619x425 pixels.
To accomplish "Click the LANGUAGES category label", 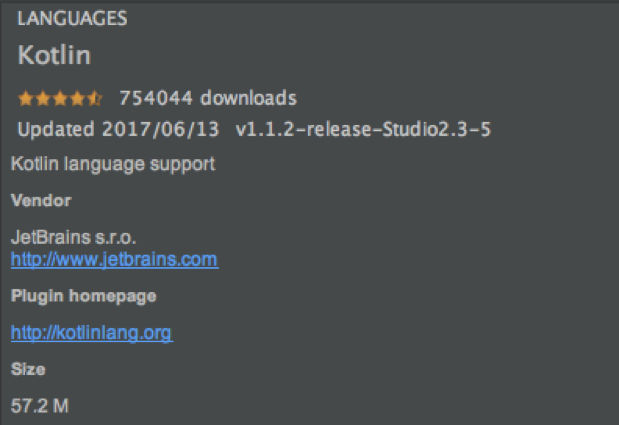I will pyautogui.click(x=70, y=19).
